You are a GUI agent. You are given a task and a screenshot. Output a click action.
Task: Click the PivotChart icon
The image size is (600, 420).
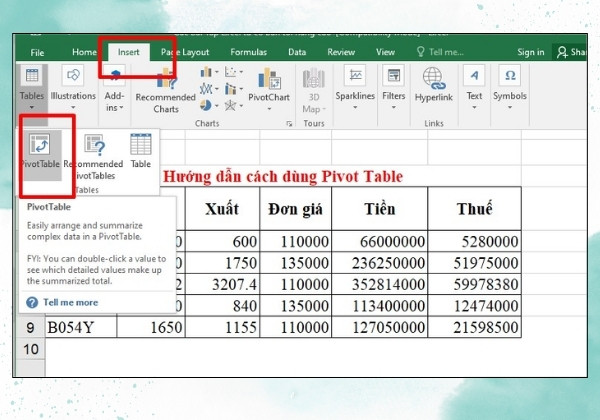click(x=269, y=80)
